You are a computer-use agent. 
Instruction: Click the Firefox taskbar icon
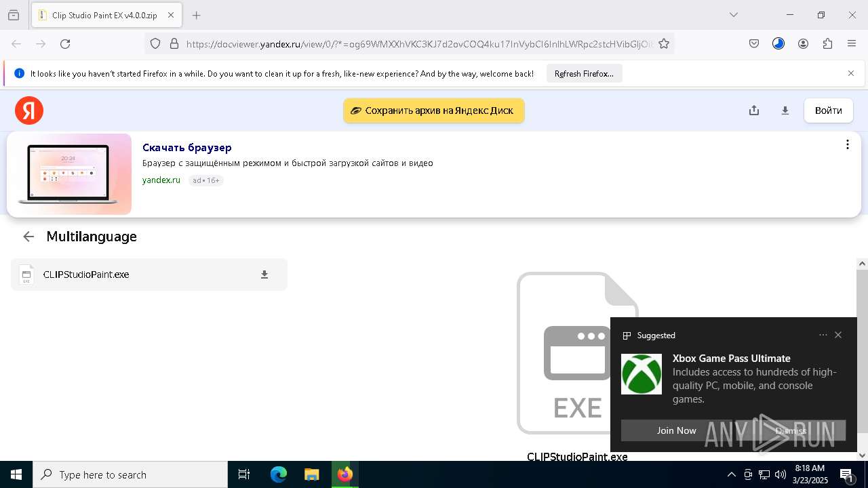point(344,474)
